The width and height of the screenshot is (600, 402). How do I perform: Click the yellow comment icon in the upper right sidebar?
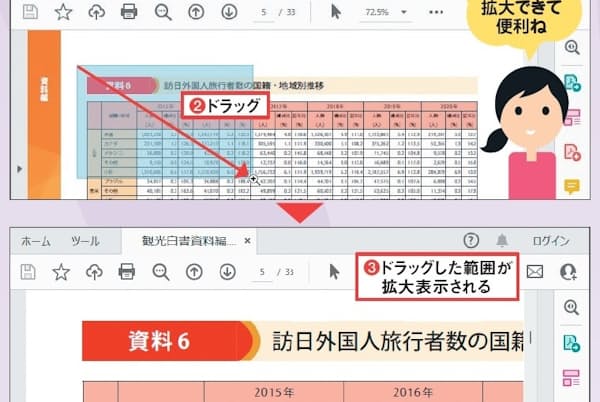[572, 186]
